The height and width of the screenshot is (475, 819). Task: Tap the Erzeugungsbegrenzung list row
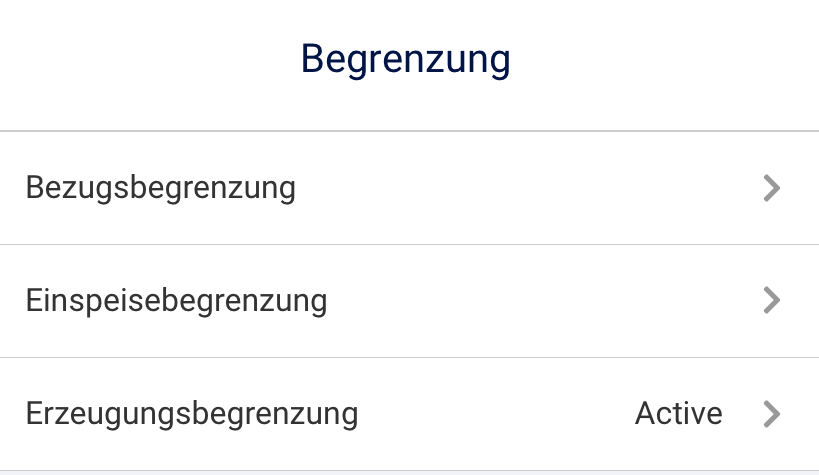point(400,413)
